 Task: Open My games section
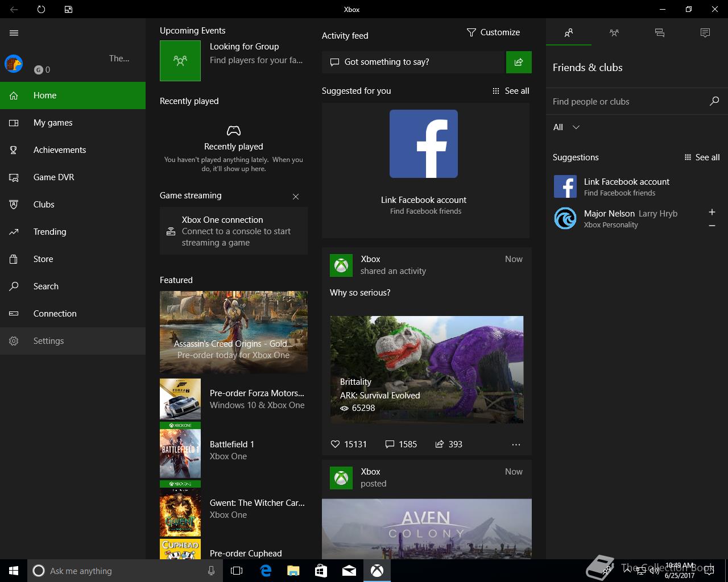[x=73, y=123]
